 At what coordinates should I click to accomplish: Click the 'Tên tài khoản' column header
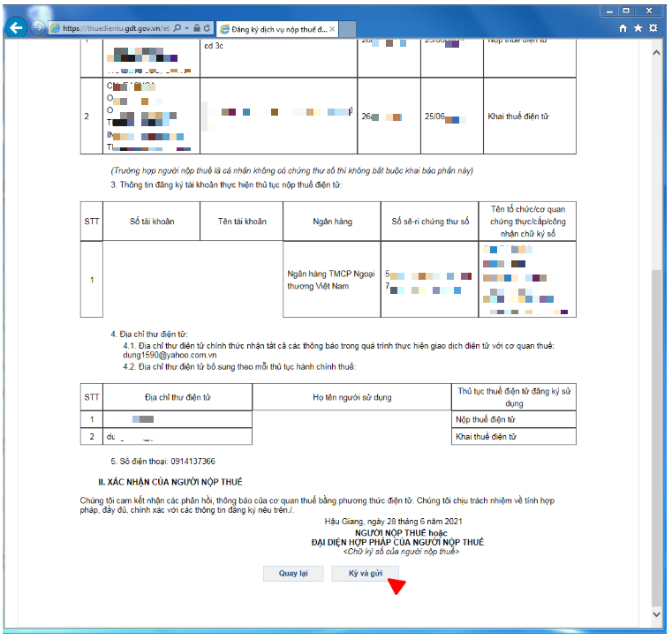pos(242,222)
